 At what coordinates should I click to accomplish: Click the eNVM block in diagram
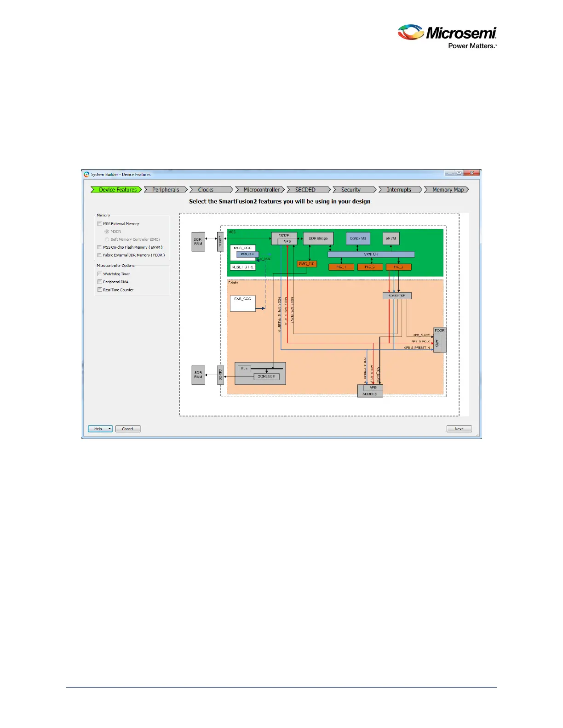pos(391,239)
